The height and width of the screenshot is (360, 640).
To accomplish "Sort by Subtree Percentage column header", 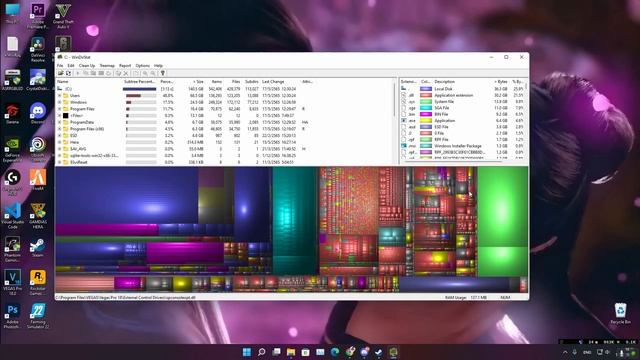I will coord(140,82).
